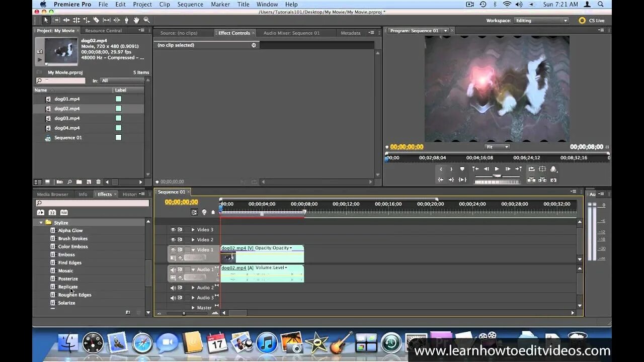Mute Audio 3 track speaker toggle
Viewport: 644px width, 362px height.
[173, 298]
